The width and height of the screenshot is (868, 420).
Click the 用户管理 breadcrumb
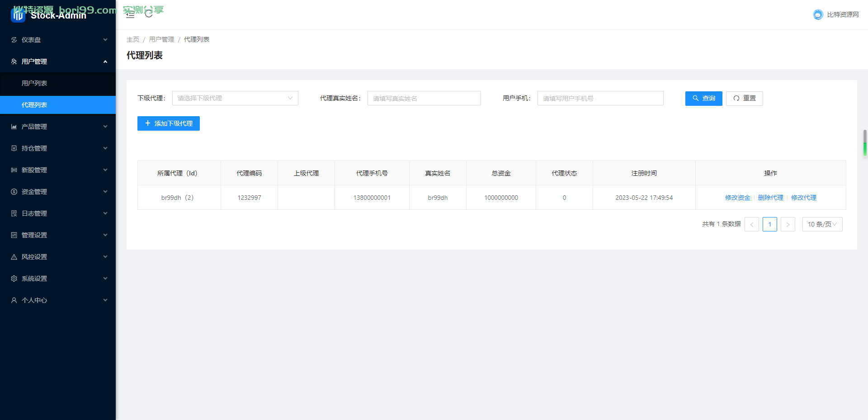[x=161, y=39]
